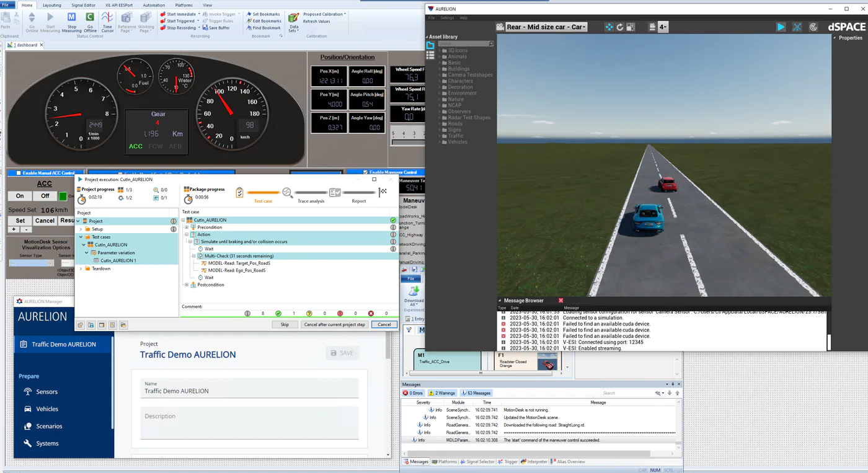The height and width of the screenshot is (473, 868).
Task: Open the AURELION camera view dropdown
Action: (x=546, y=27)
